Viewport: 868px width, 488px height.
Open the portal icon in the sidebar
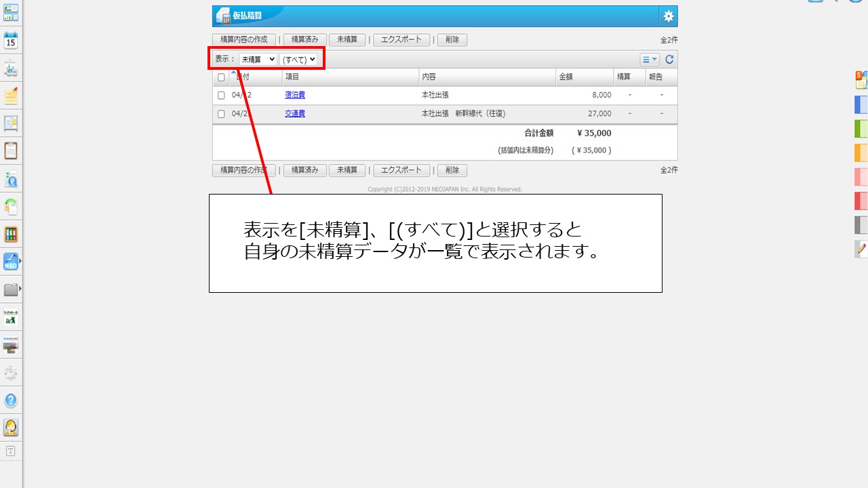pos(11,13)
